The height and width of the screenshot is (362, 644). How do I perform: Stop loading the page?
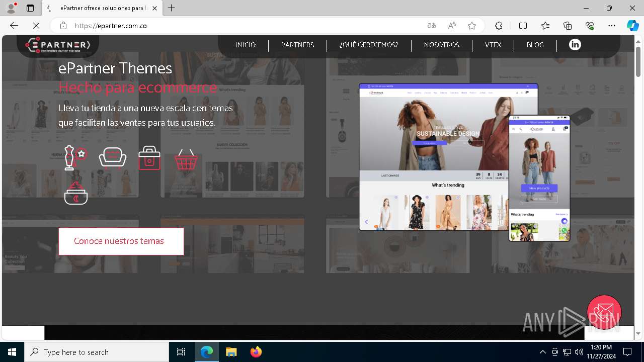coord(36,26)
